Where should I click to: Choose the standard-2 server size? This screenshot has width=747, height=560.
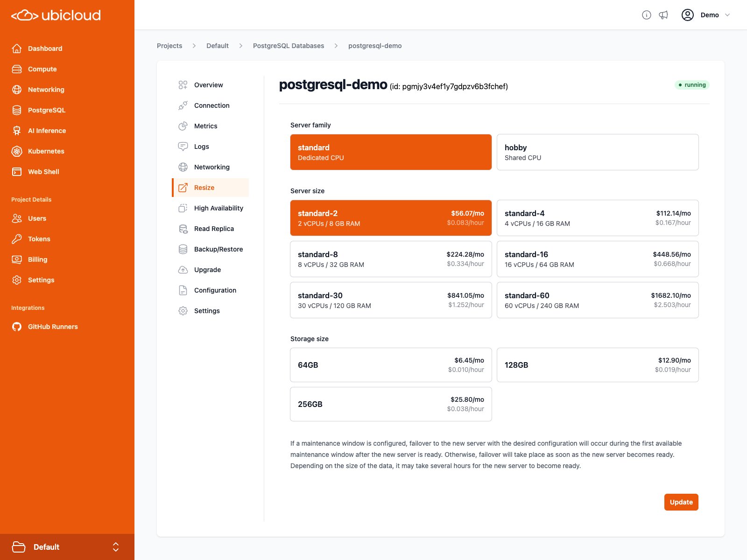391,218
